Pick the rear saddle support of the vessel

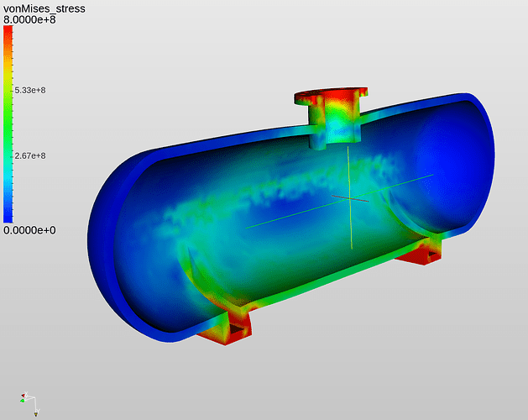point(419,251)
